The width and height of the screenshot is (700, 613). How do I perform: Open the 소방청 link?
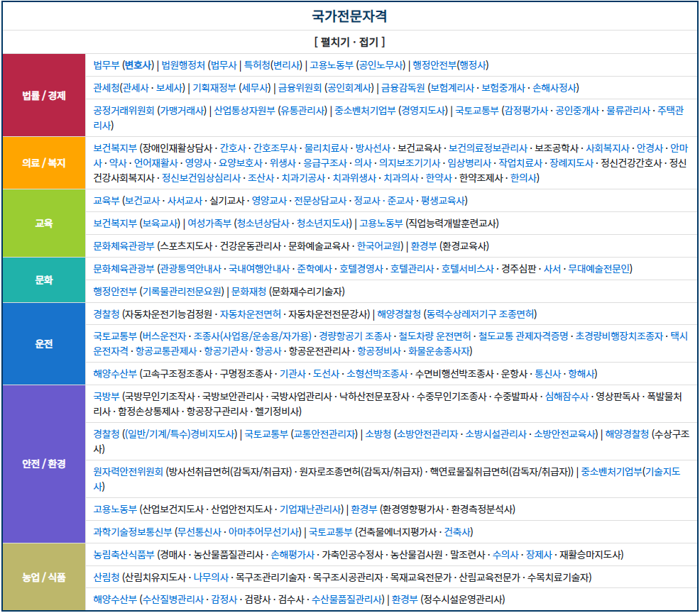378,434
